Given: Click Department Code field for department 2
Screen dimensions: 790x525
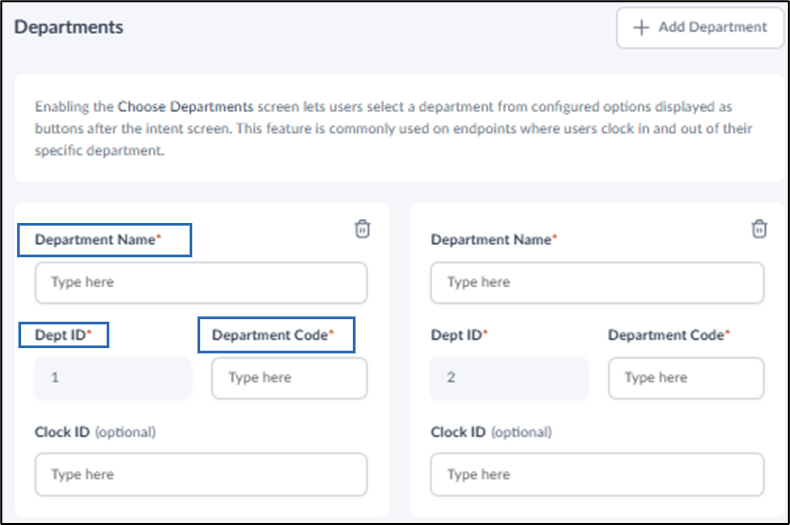Looking at the screenshot, I should tap(686, 378).
